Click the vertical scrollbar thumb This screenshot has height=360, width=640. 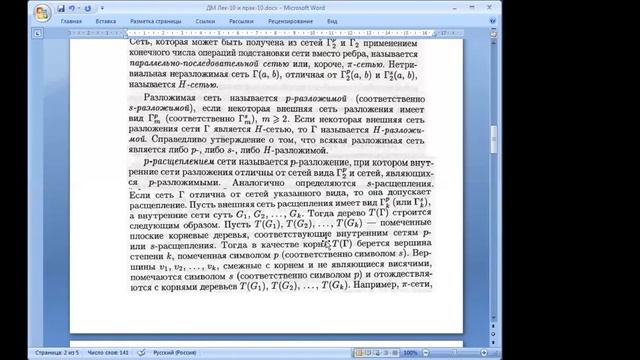493,139
